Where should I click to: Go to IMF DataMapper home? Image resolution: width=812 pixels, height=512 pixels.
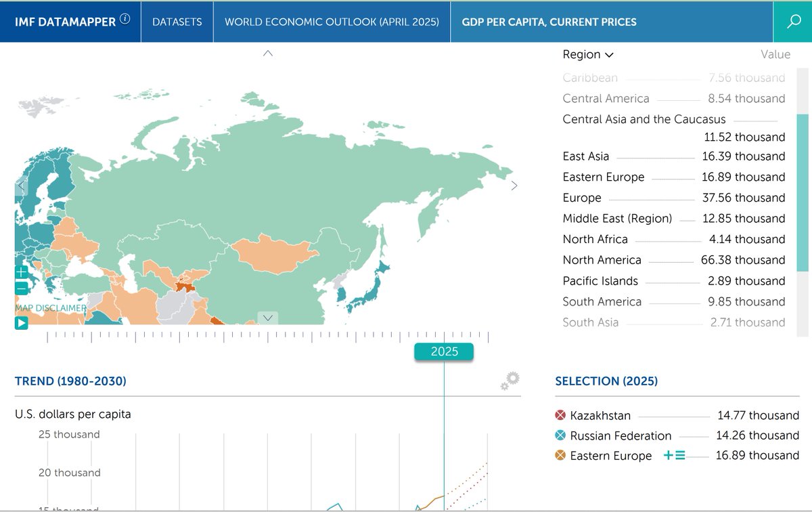(x=65, y=21)
